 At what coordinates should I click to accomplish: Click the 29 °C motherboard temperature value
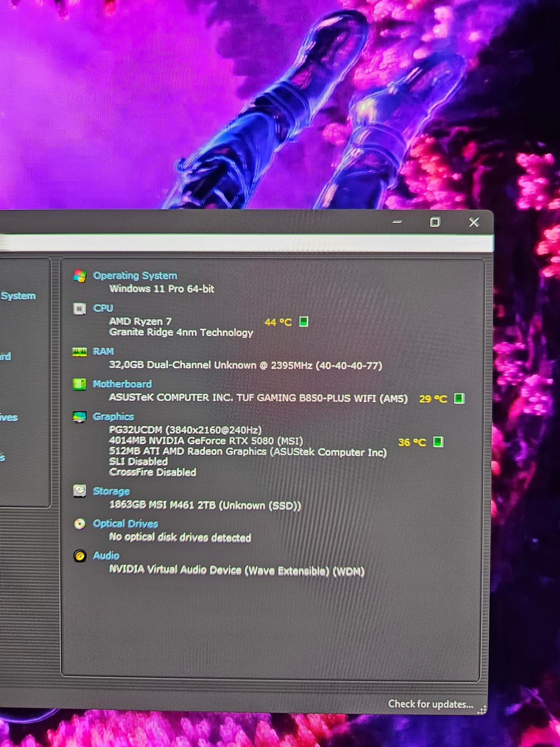[433, 399]
